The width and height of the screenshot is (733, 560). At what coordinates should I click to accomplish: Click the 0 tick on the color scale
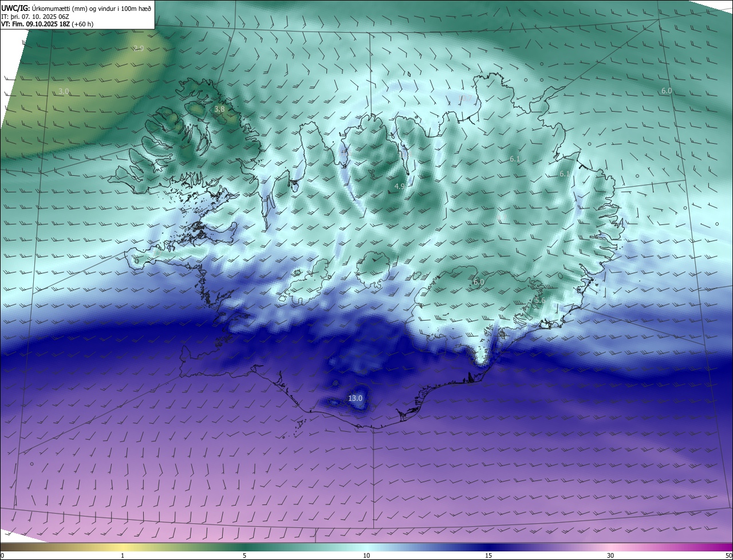click(2, 555)
